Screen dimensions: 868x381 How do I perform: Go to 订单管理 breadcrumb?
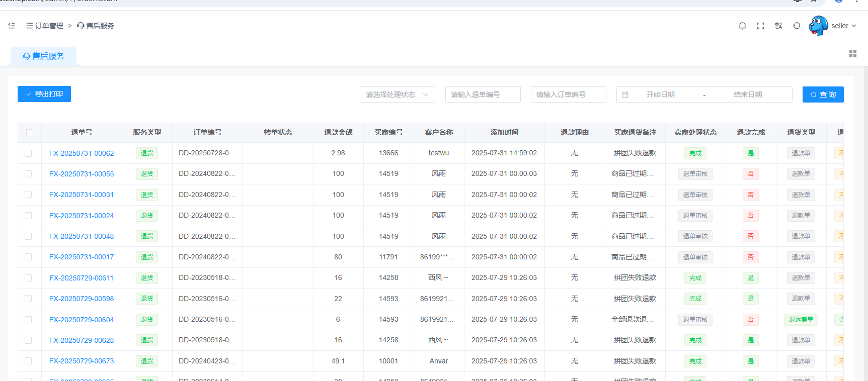(49, 26)
